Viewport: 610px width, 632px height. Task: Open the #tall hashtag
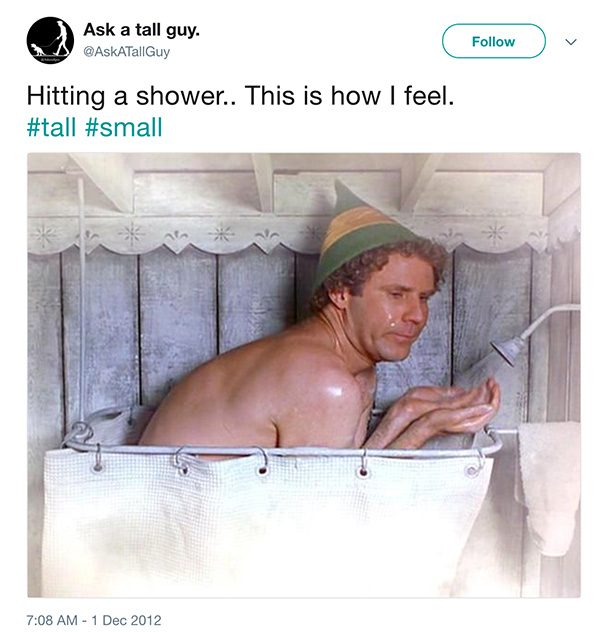click(51, 127)
